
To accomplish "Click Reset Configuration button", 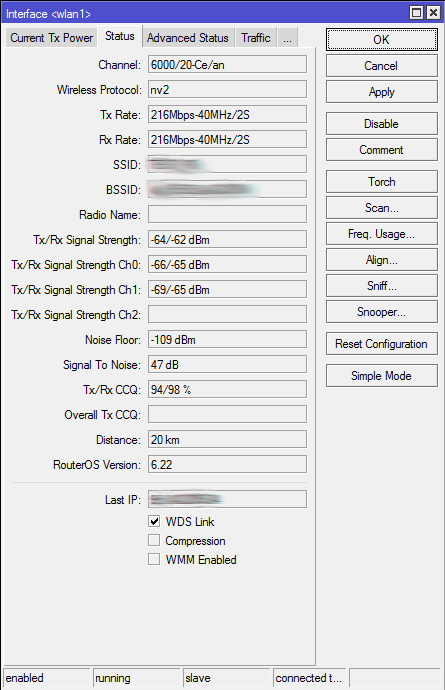I will point(382,344).
